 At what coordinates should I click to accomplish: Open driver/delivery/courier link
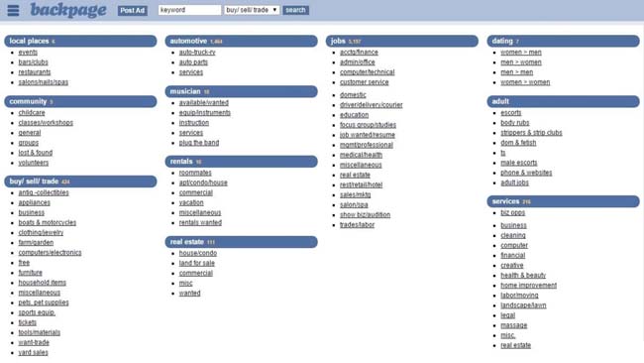[x=372, y=105]
